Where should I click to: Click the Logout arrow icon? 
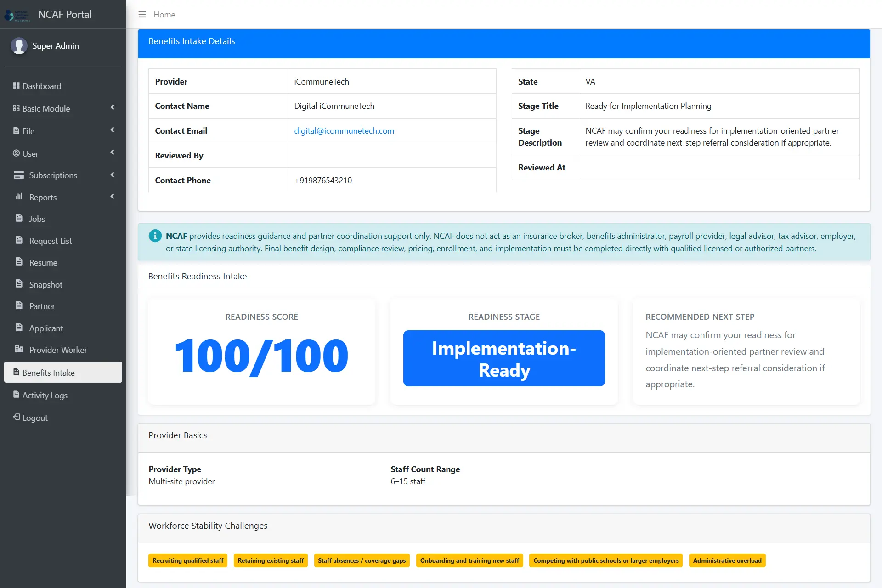pos(16,417)
